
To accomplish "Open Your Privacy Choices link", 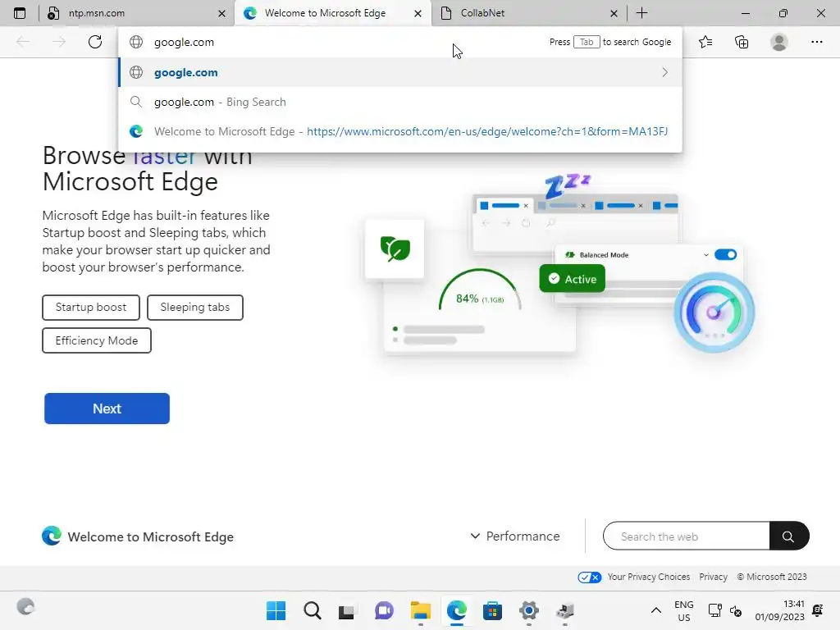I will [648, 577].
